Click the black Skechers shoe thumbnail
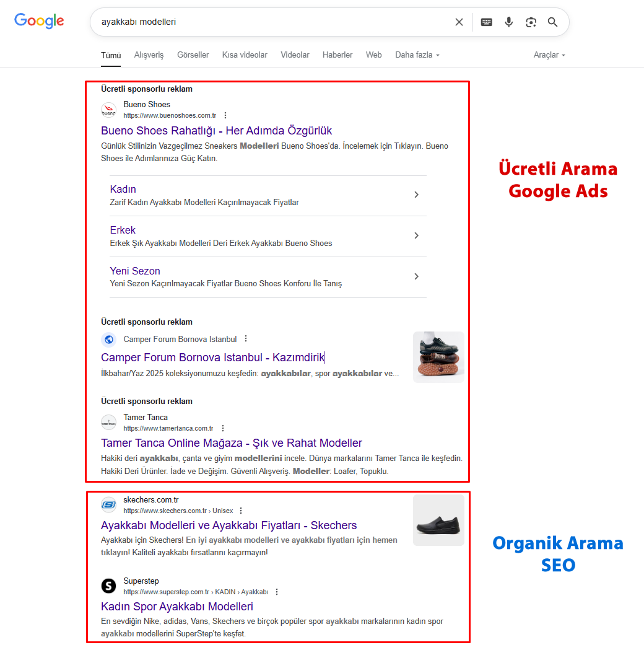Viewport: 644px width, 650px height. pyautogui.click(x=438, y=520)
